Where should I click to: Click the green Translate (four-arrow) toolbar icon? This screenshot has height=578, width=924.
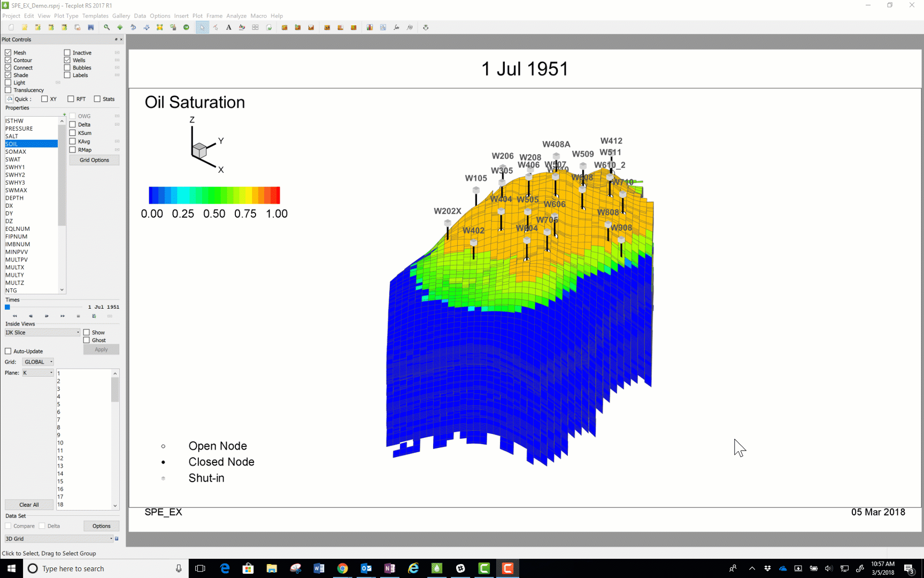pos(120,27)
